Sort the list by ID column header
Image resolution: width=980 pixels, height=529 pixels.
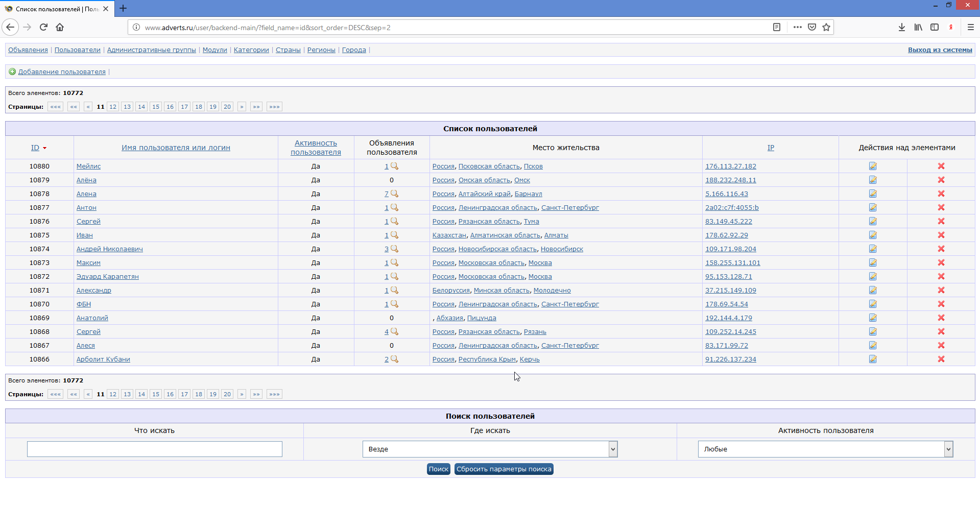point(35,148)
